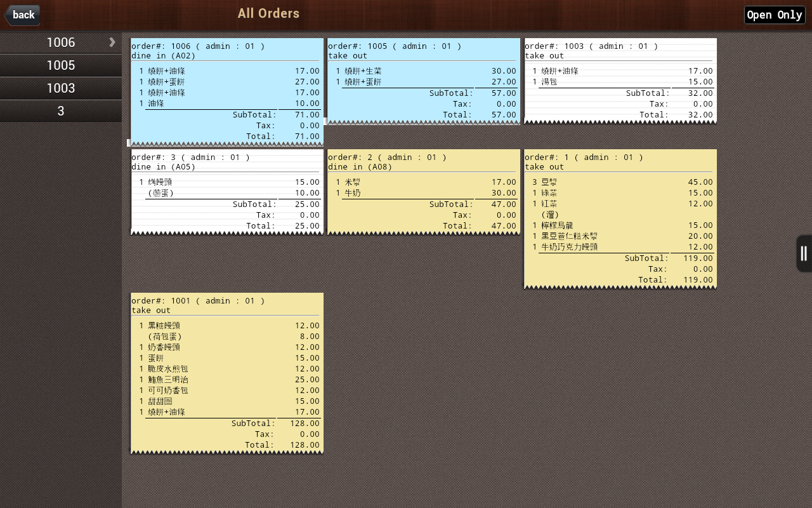This screenshot has height=508, width=812.
Task: Open the take out receipt for order 1003
Action: point(620,79)
